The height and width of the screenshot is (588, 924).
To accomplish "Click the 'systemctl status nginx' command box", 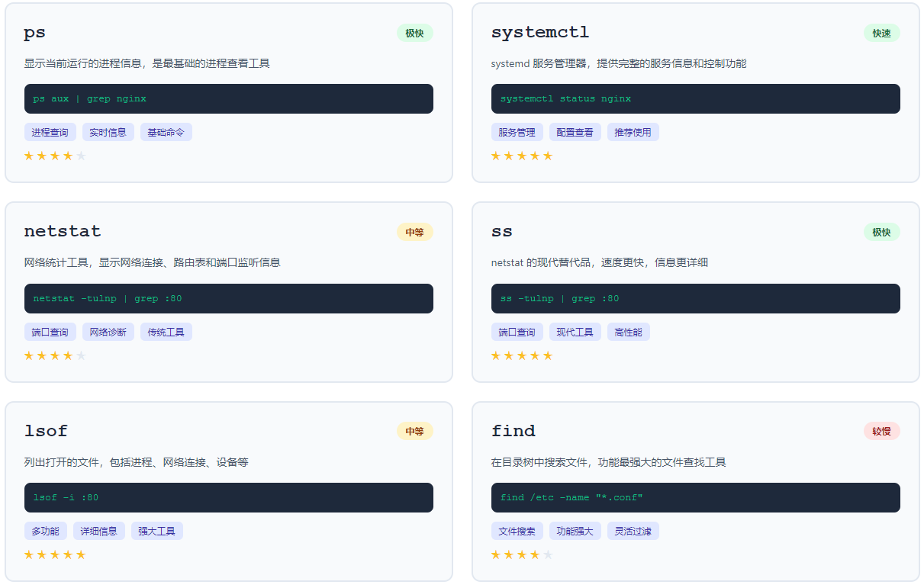I will pos(695,99).
